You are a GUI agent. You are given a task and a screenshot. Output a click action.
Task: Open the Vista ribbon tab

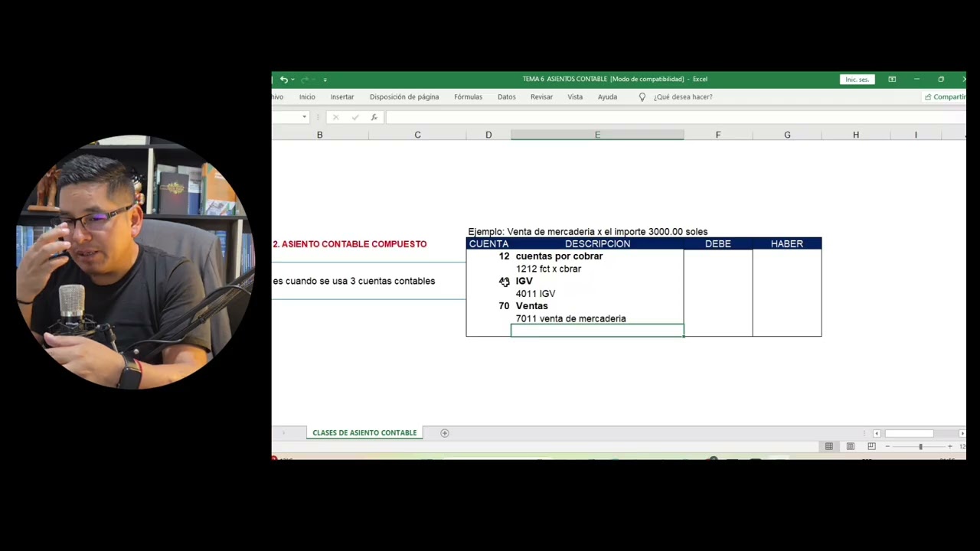point(575,97)
